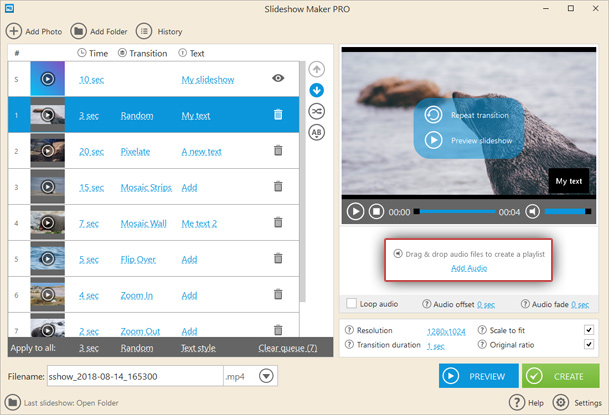Image resolution: width=609 pixels, height=415 pixels.
Task: Change Audio offset 0 sec value
Action: [486, 305]
